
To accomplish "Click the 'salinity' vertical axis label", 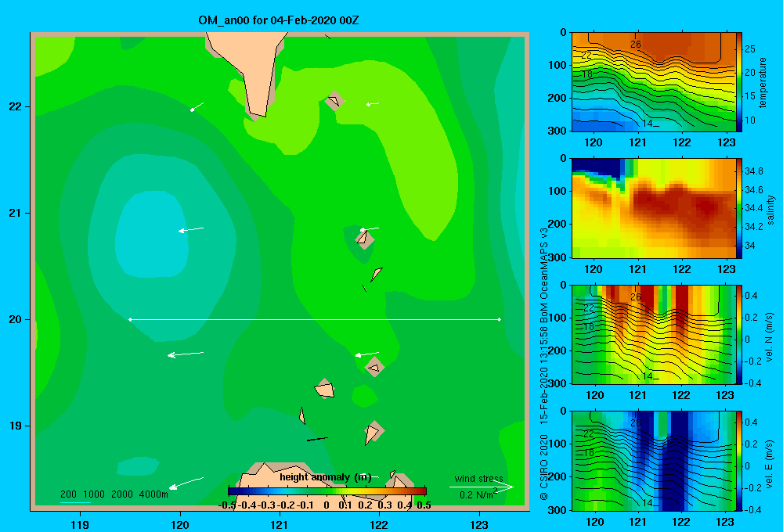I will (x=770, y=210).
